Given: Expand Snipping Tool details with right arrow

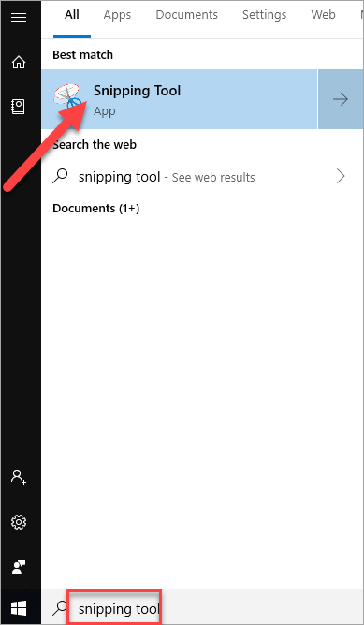Looking at the screenshot, I should (x=341, y=99).
